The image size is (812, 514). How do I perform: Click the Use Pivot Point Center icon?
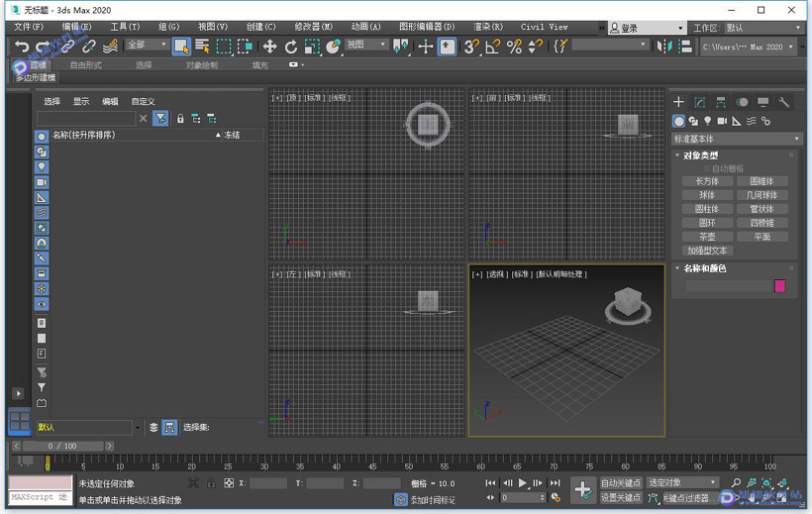coord(401,47)
